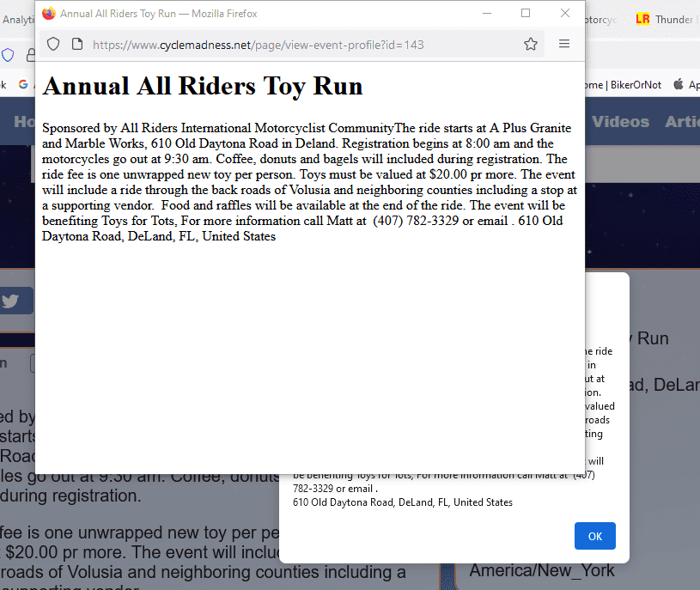Click the Annual All Riders Toy Run heading
This screenshot has width=700, height=590.
point(203,86)
